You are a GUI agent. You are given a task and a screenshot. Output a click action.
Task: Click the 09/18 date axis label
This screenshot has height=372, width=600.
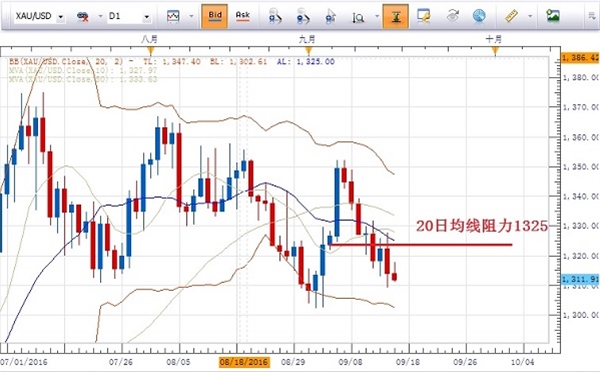coord(408,362)
